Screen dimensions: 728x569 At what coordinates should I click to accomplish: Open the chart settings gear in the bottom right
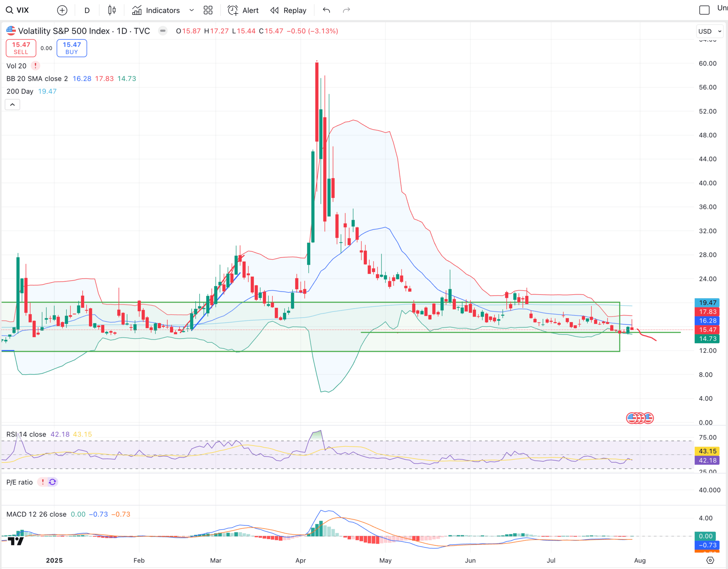[x=710, y=560]
